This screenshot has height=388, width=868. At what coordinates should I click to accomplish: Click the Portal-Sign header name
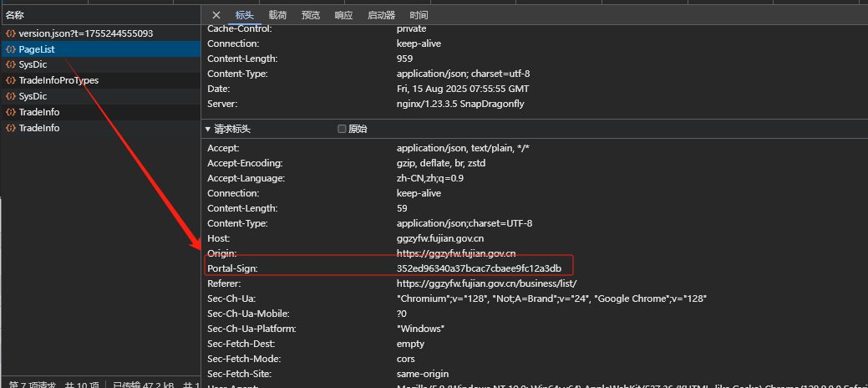click(232, 268)
